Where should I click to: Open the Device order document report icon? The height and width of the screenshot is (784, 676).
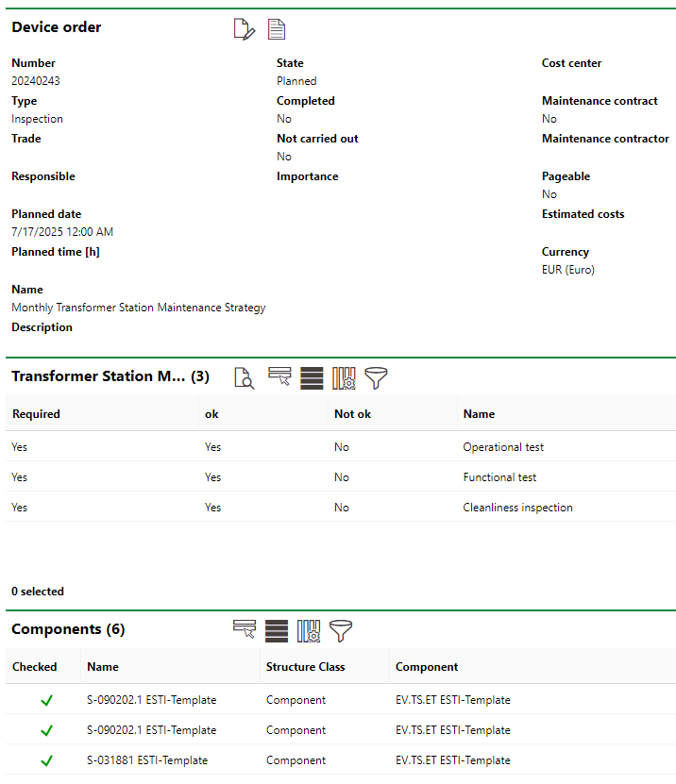276,29
